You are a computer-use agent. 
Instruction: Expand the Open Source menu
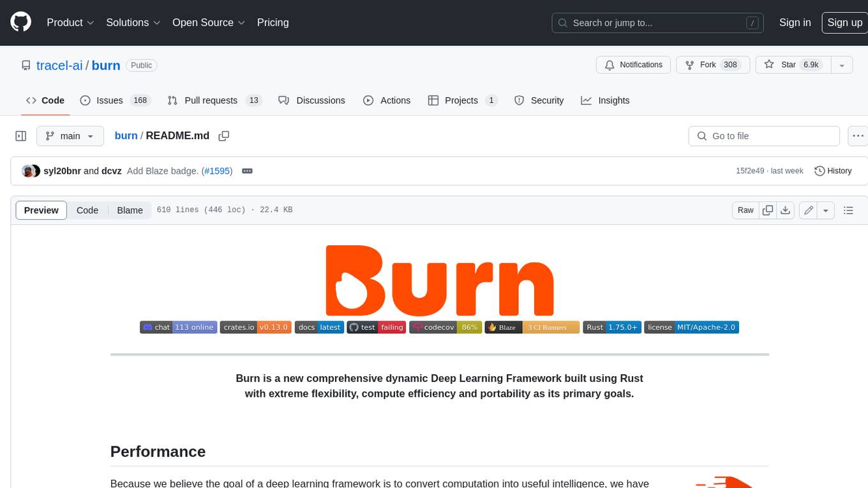click(x=209, y=22)
